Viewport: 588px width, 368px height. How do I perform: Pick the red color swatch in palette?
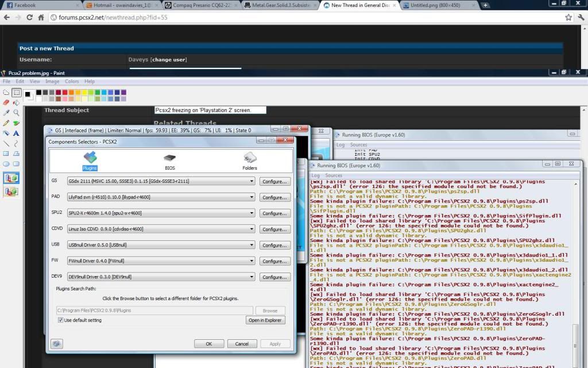click(x=65, y=93)
